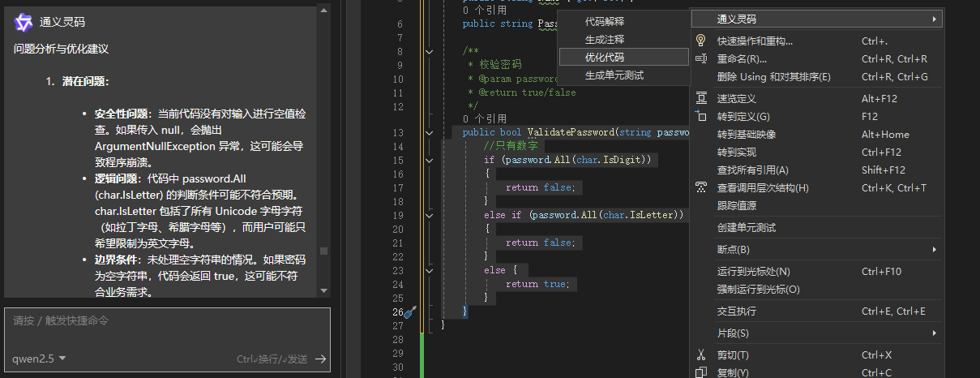Image resolution: width=980 pixels, height=378 pixels.
Task: Choose 查看调用层次结构(H) entry
Action: tap(817, 187)
